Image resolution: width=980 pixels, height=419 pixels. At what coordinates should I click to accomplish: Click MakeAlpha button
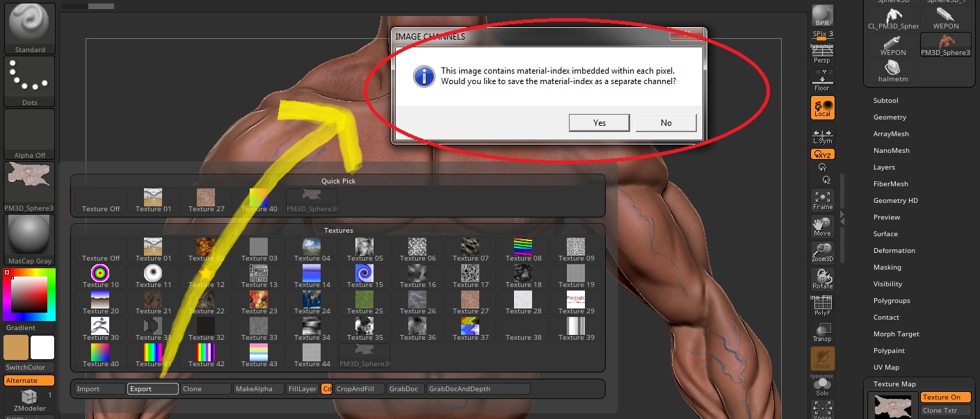(259, 389)
